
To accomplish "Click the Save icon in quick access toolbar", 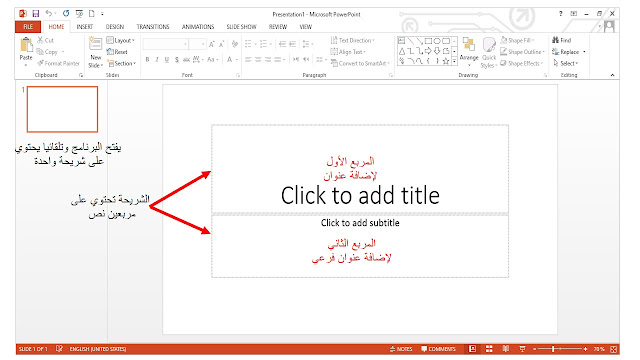I will tap(36, 14).
